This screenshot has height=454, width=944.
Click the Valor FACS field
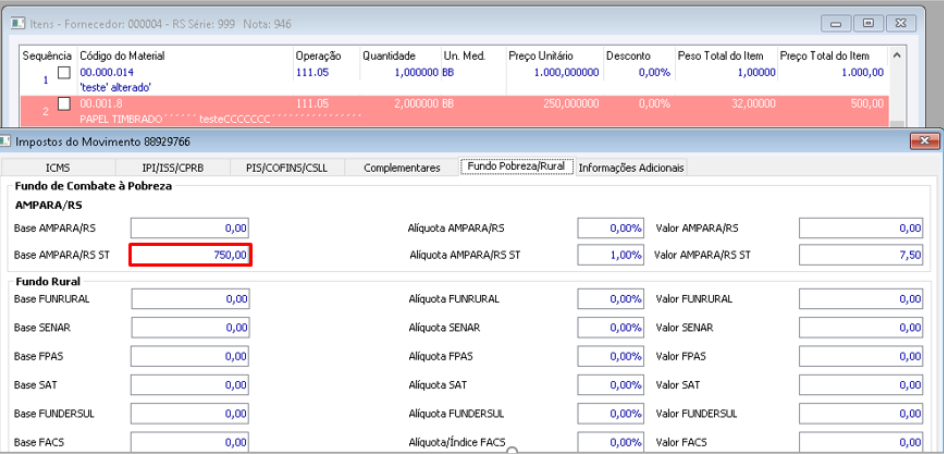[x=861, y=443]
